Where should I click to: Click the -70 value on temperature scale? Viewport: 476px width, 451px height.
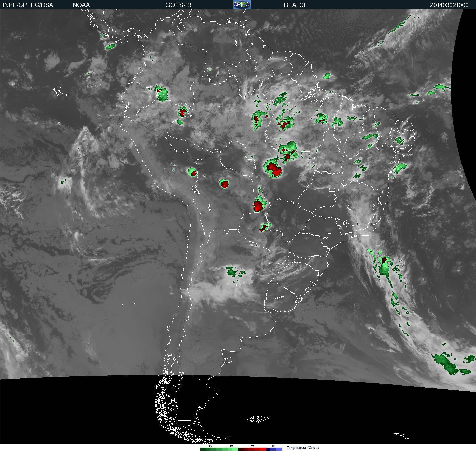point(251,446)
